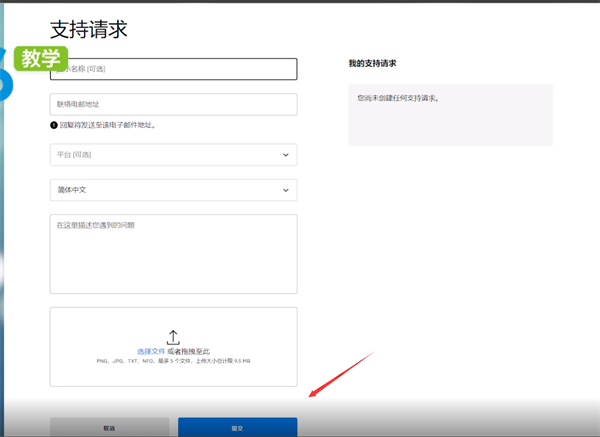Viewport: 600px width, 437px height.
Task: Click the chevron in 简体中文 dropdown
Action: (286, 190)
